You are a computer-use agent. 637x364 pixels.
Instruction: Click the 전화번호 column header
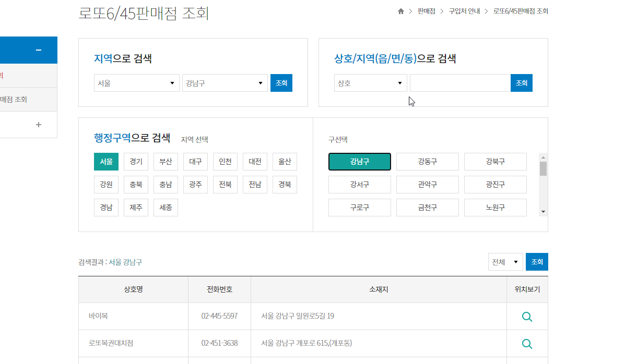click(219, 289)
